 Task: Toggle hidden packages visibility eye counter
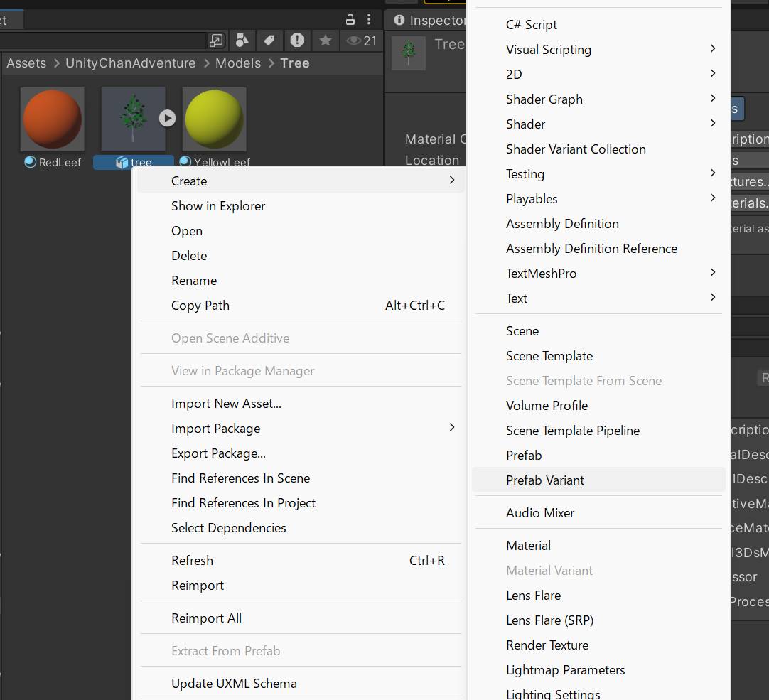tap(360, 41)
